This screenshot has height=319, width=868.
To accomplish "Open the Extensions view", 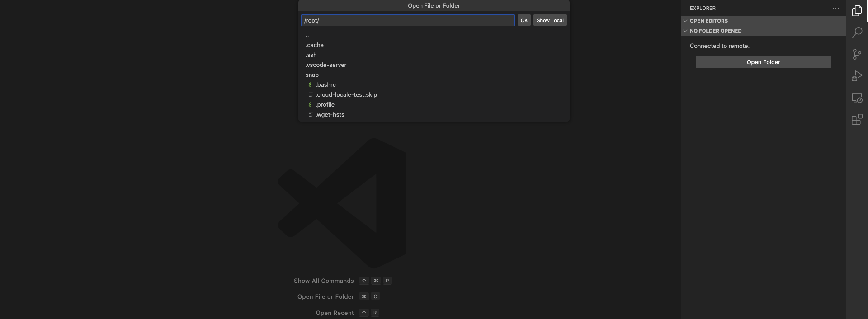I will click(857, 120).
